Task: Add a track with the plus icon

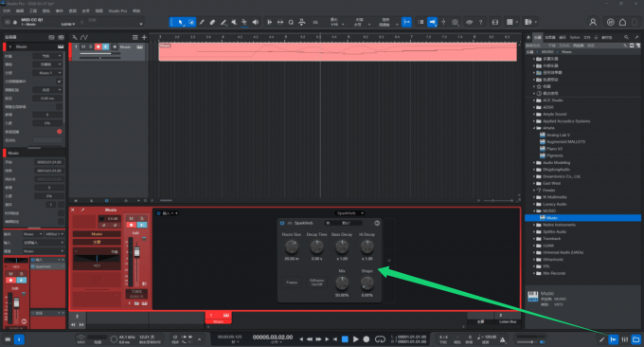Action: (144, 37)
